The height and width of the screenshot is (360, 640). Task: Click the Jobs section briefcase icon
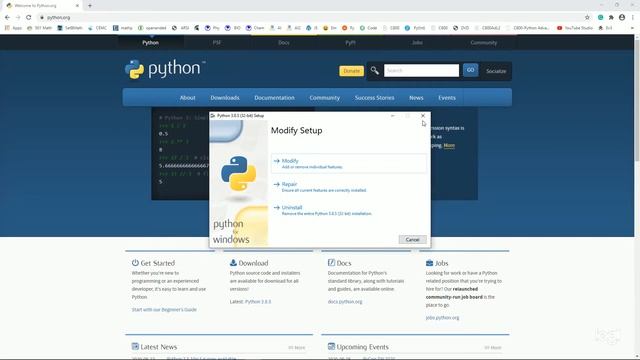coord(429,263)
